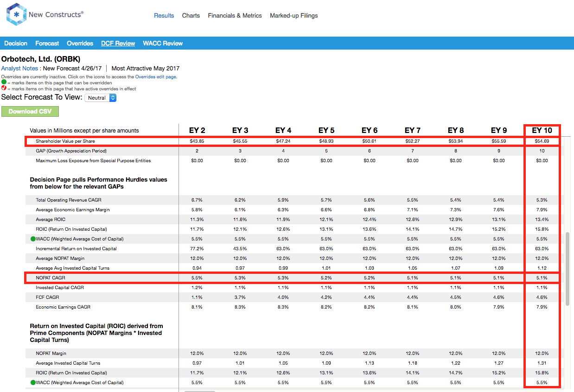Go to Financials & Metrics
The width and height of the screenshot is (574, 392).
[x=235, y=16]
